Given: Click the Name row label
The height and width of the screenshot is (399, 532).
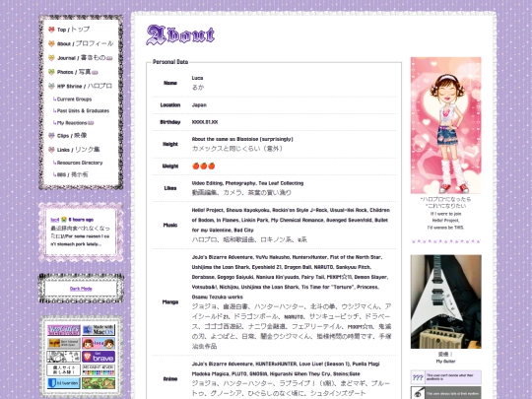Looking at the screenshot, I should pyautogui.click(x=170, y=83).
